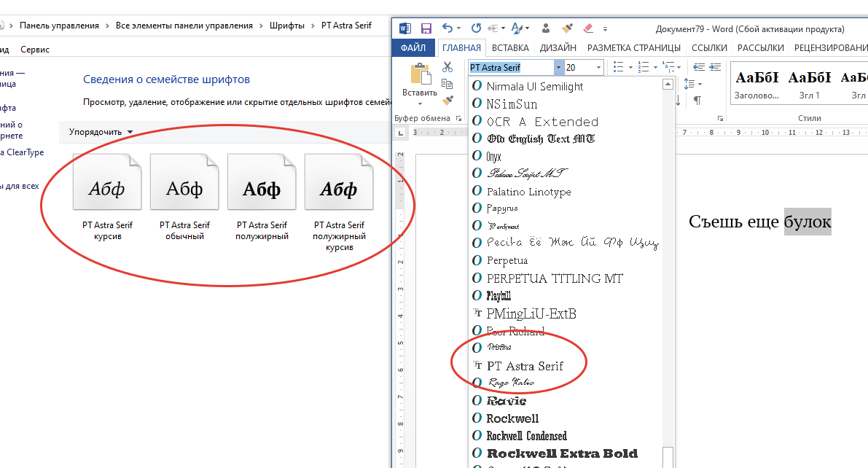Apply numbered list formatting
868x468 pixels.
644,67
